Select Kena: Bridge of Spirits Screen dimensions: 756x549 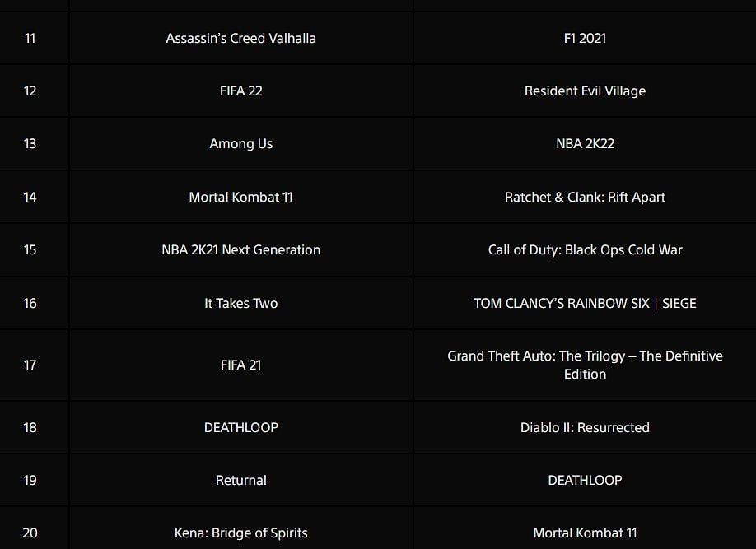tap(240, 533)
